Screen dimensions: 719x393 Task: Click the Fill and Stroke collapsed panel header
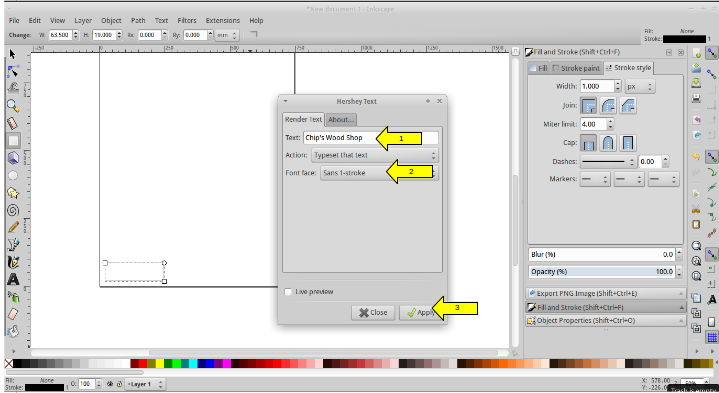[x=606, y=307]
